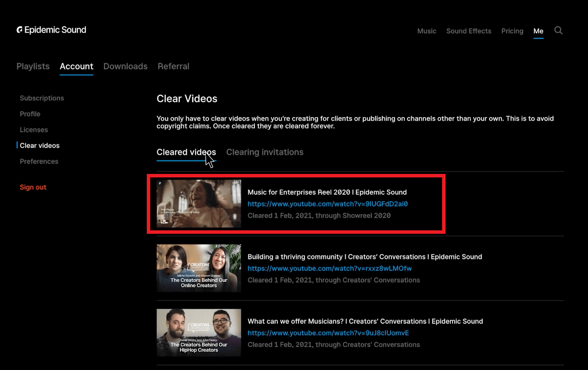Open the What can we offer Musicians thumbnail

click(199, 333)
